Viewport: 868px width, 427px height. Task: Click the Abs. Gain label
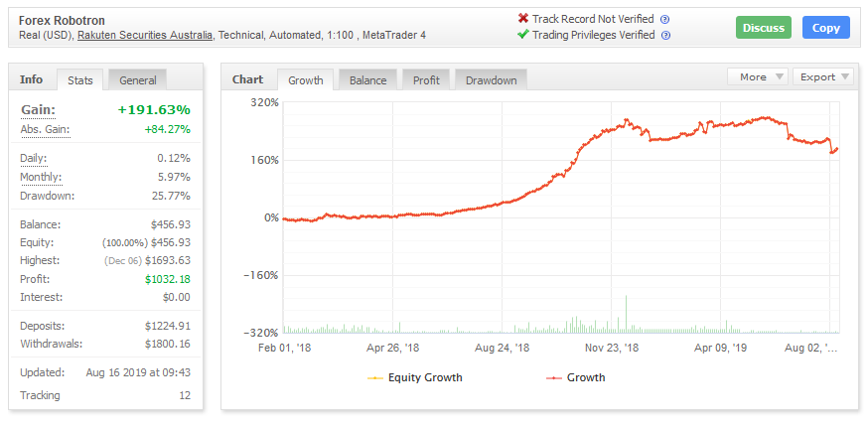point(46,130)
